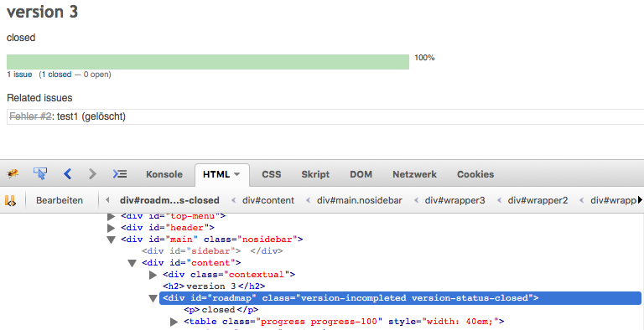Screen dimensions: 644x330
Task: Expand the table class="progress progress-100" node
Action: click(x=174, y=322)
